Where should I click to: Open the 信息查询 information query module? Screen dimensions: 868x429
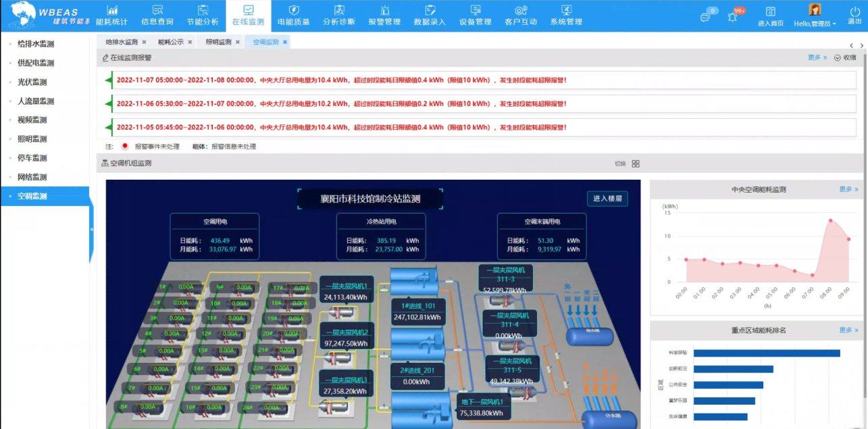pyautogui.click(x=157, y=16)
